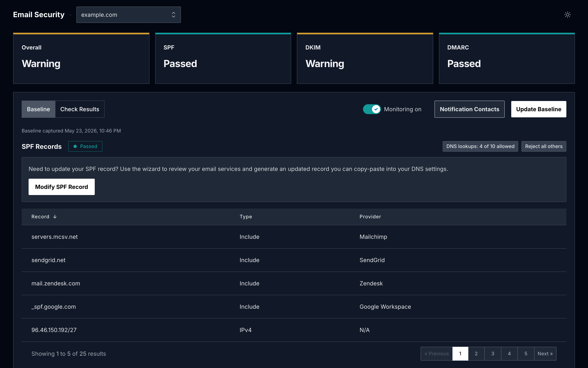Open the DMARC Passed status card
Viewport: 588px width, 368px height.
[507, 58]
